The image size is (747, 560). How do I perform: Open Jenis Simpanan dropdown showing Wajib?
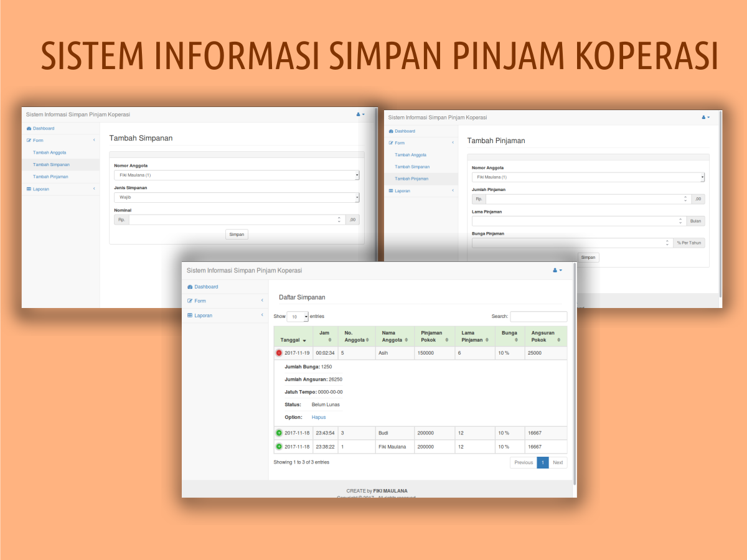[237, 197]
